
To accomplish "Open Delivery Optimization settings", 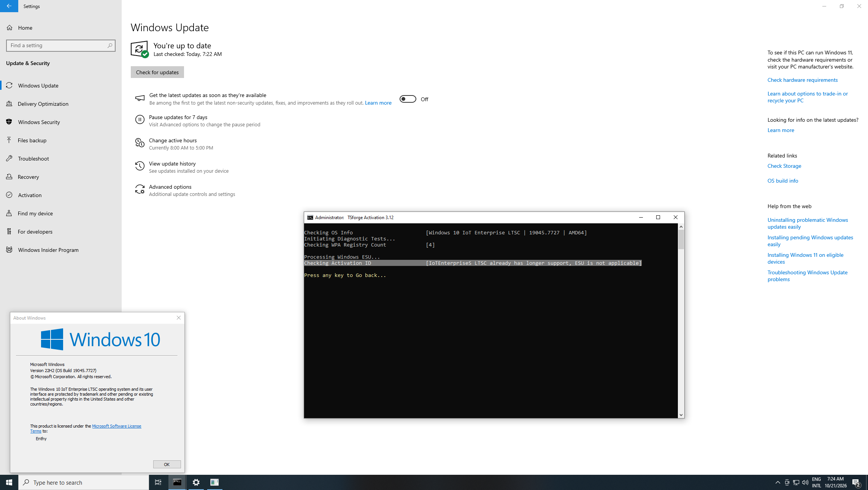I will [x=61, y=104].
